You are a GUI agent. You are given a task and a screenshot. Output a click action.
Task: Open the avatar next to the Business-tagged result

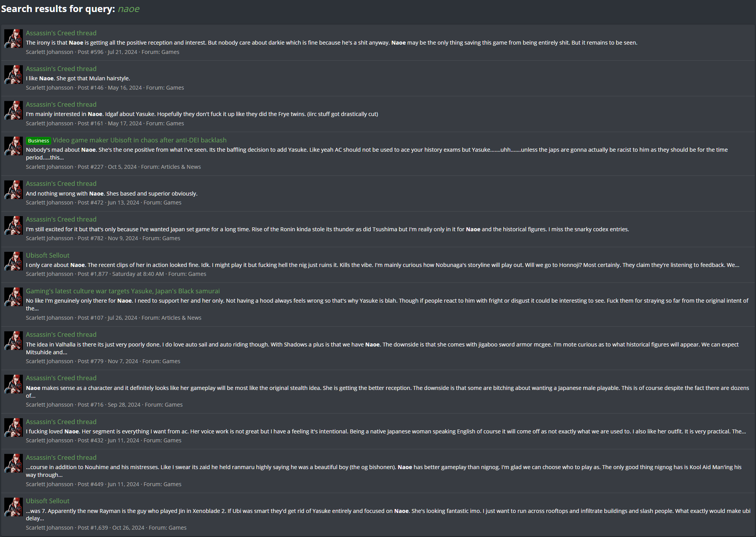point(14,146)
